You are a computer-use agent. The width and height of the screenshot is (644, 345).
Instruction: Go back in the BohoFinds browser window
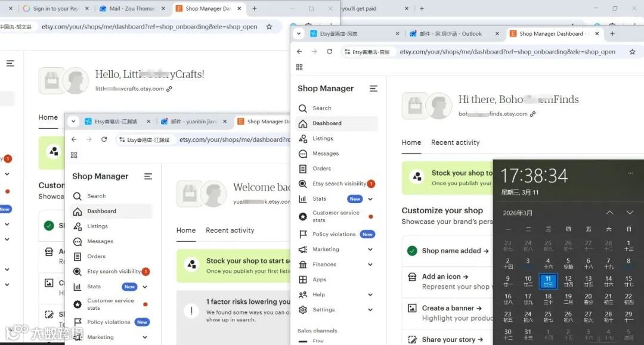click(x=299, y=52)
